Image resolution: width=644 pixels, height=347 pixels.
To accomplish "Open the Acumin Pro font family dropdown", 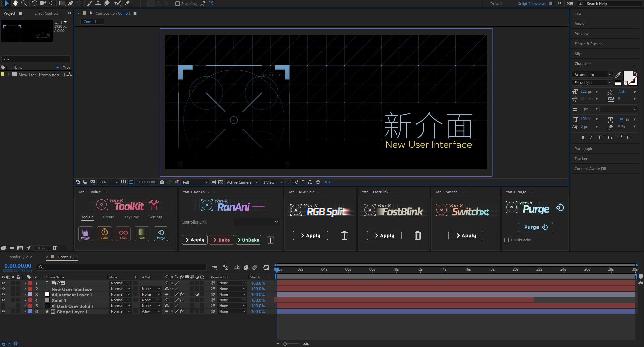I will 593,75.
